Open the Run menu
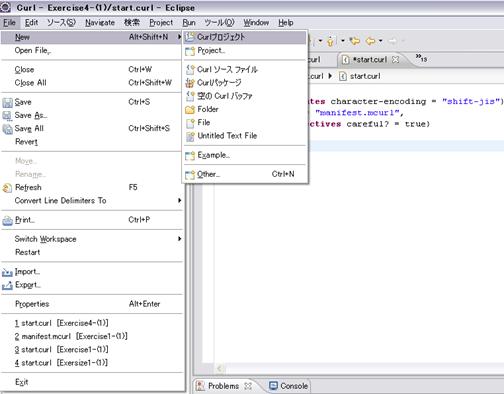This screenshot has width=504, height=394. click(x=189, y=23)
